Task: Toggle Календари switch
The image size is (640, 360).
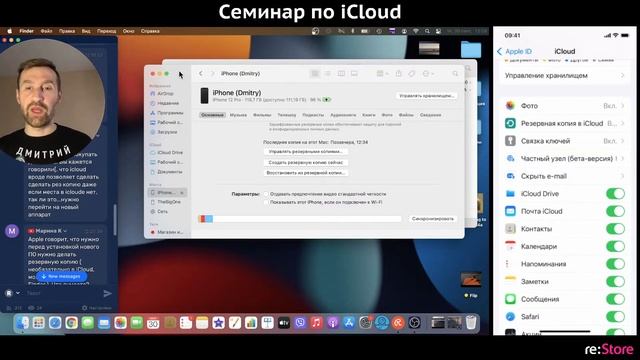Action: pos(615,246)
